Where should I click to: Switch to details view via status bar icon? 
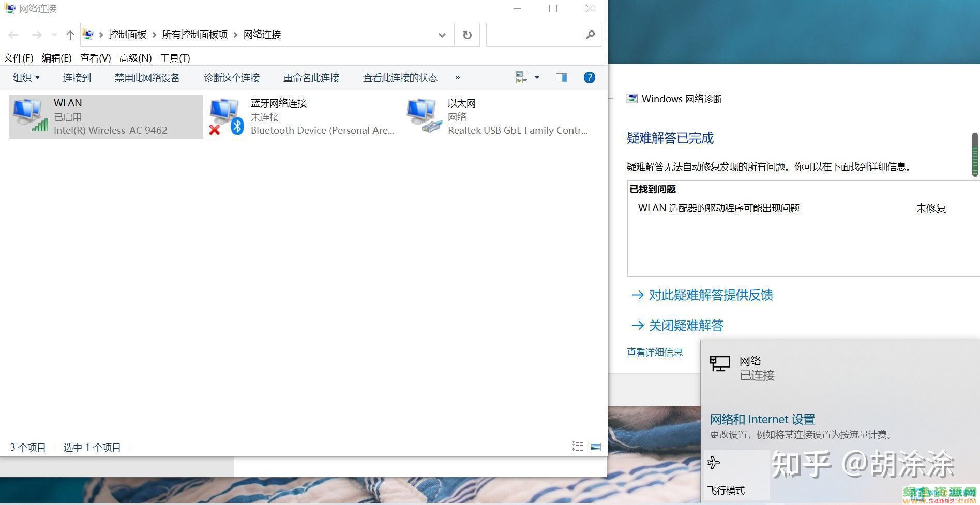[x=577, y=447]
